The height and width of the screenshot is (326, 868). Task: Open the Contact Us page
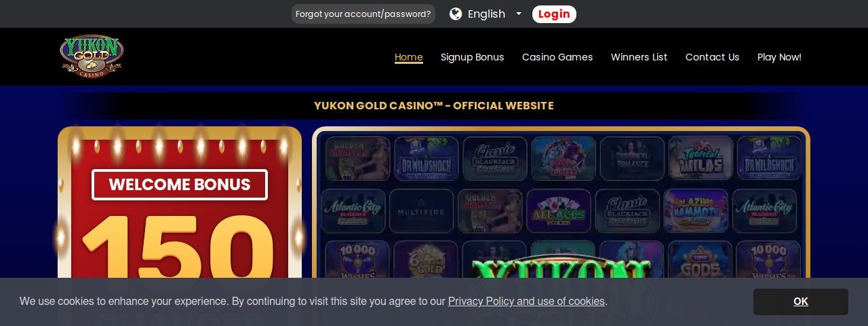click(712, 57)
